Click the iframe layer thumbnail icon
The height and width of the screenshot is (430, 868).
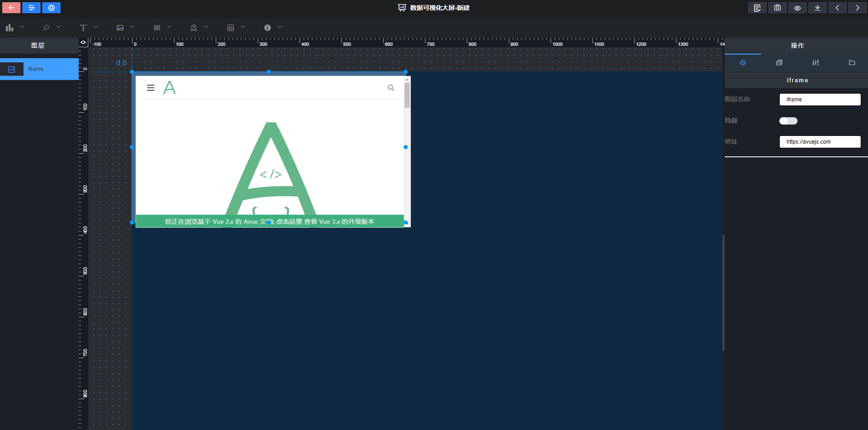click(x=12, y=69)
